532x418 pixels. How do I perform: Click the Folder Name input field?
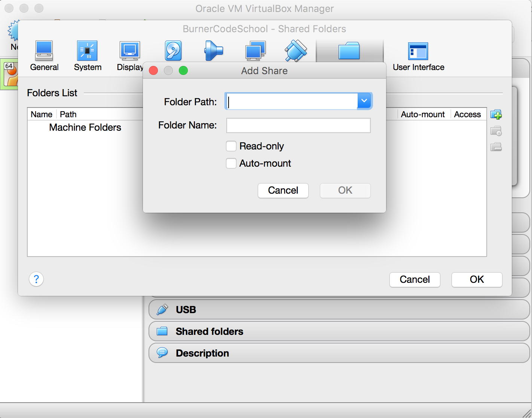click(x=299, y=125)
